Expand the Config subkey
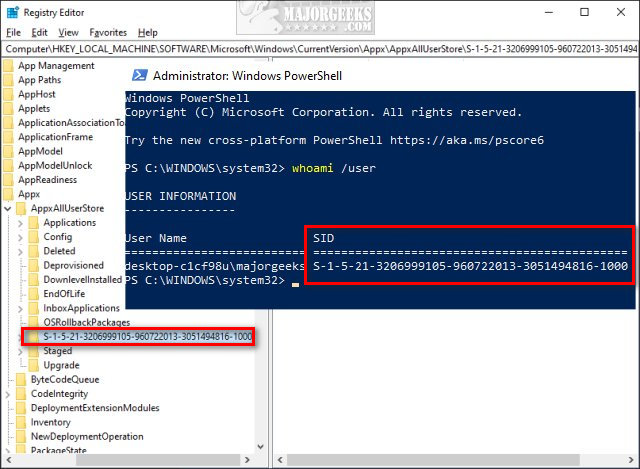Screen dimensions: 640x469 pos(20,238)
